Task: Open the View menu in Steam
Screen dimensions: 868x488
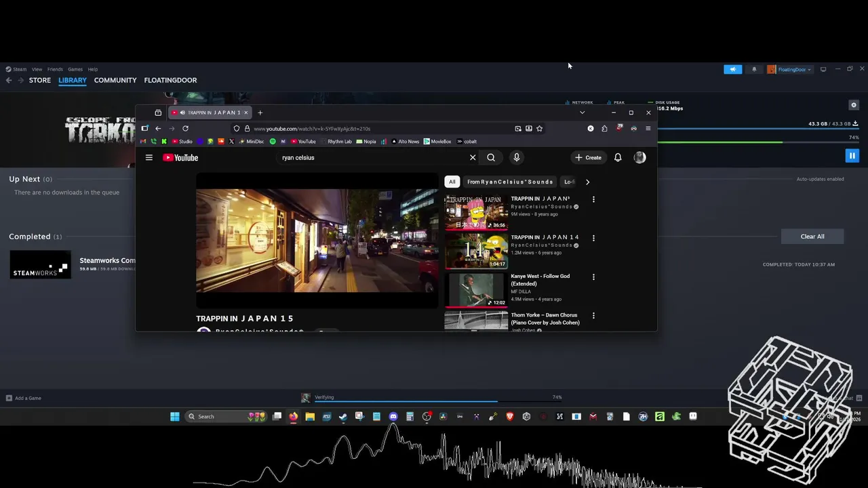Action: [37, 69]
